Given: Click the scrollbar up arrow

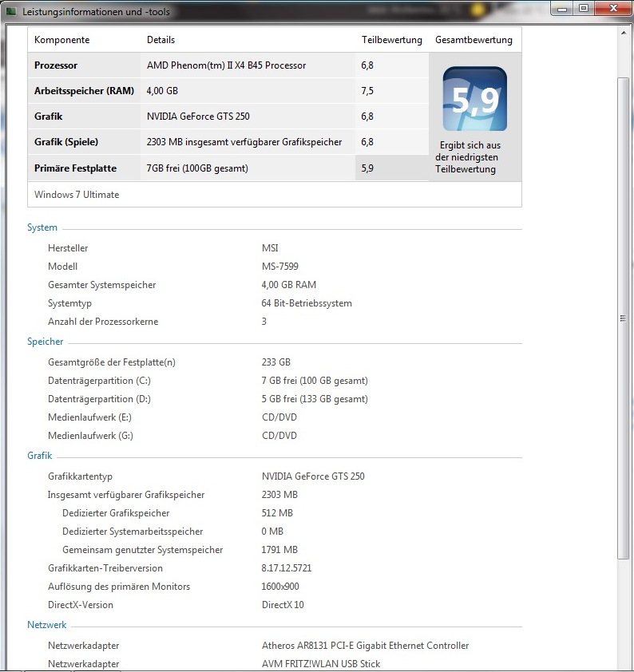Looking at the screenshot, I should (x=624, y=33).
